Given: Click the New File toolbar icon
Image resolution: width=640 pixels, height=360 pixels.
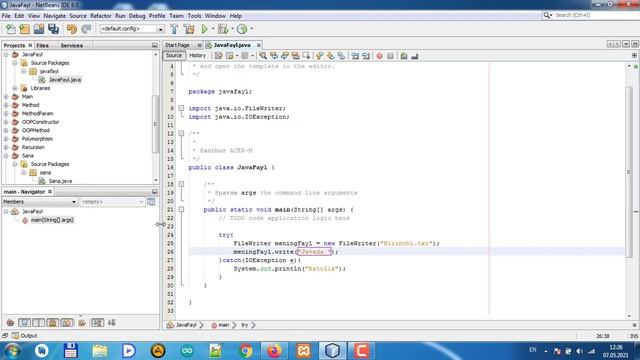Looking at the screenshot, I should point(11,29).
